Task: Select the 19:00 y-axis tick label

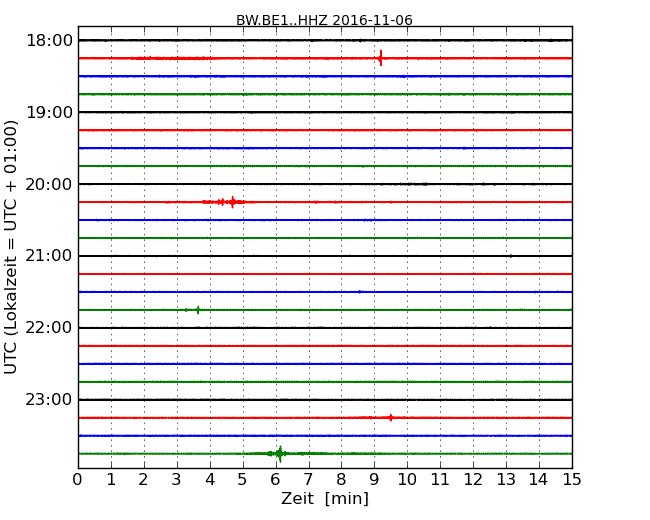Action: pos(49,112)
